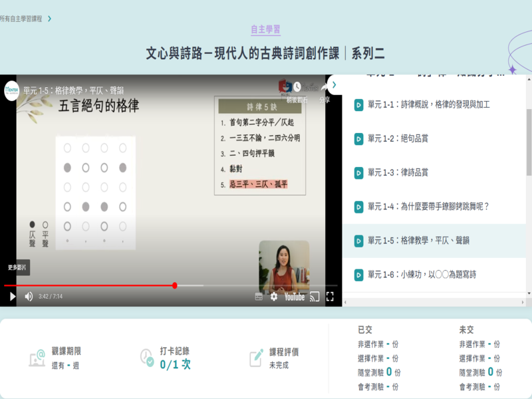This screenshot has height=399, width=532.
Task: Open 課程評價 course rating
Action: (x=283, y=358)
